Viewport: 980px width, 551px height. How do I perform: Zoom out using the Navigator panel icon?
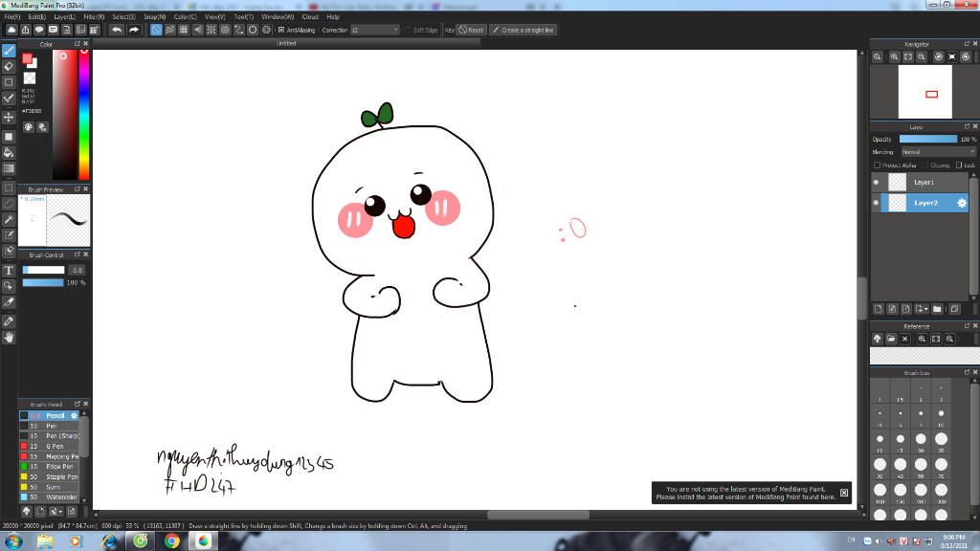pos(922,56)
